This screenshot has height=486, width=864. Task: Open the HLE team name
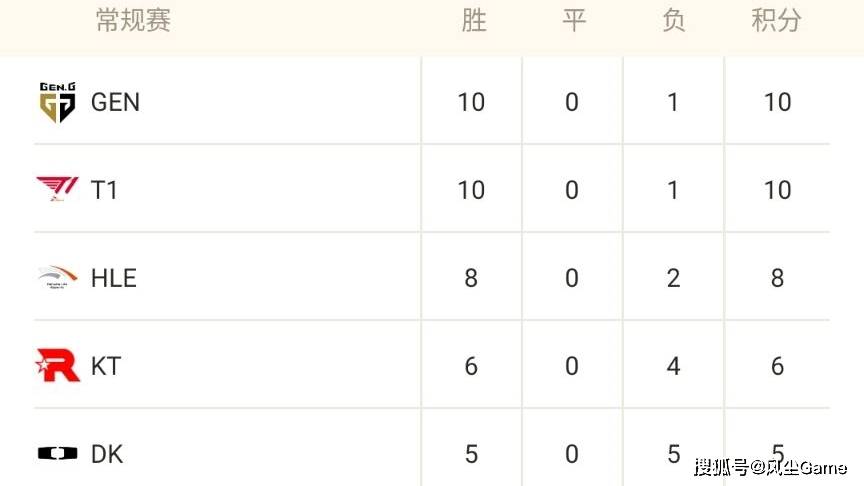pos(113,278)
